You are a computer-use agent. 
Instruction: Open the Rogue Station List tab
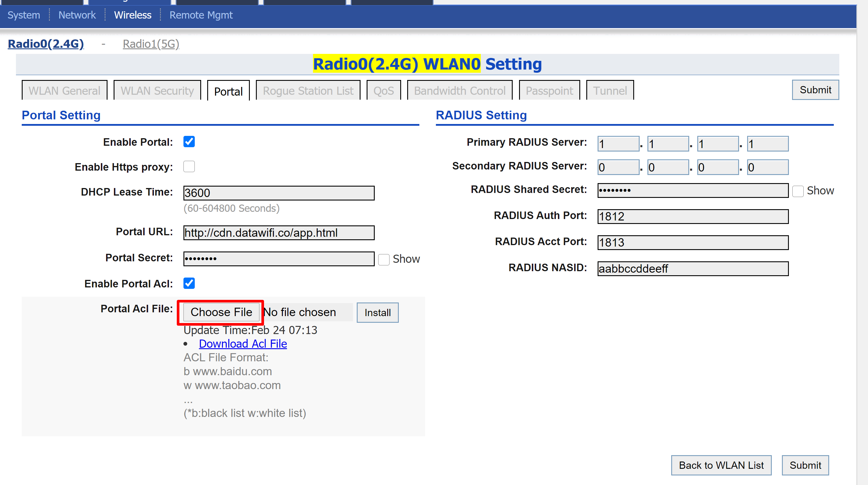point(308,91)
